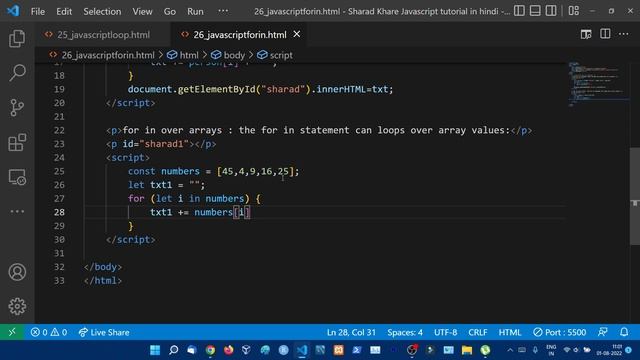Toggle the secondary side bar layout icon
Screen dimensions: 640x360
click(551, 11)
